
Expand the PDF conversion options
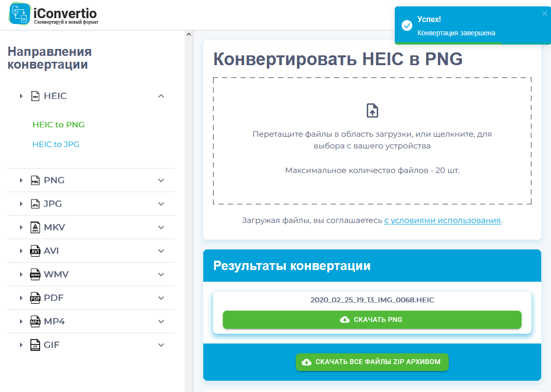click(161, 297)
